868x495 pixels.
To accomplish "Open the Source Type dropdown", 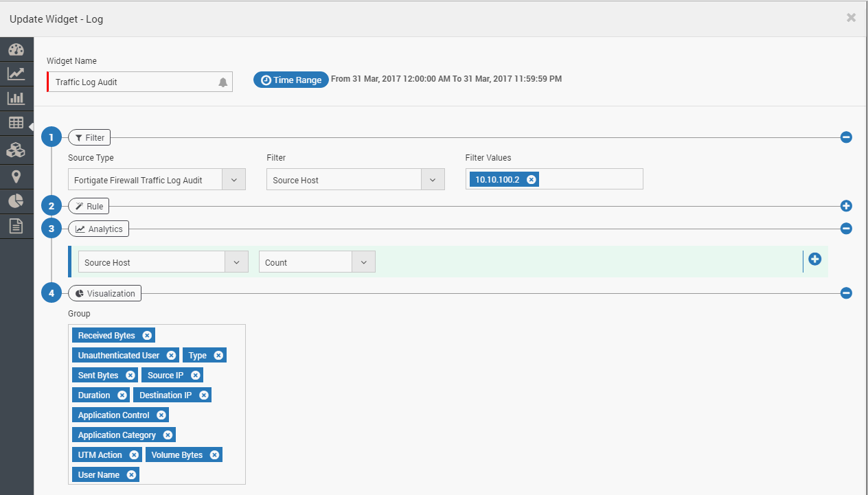I will [157, 180].
